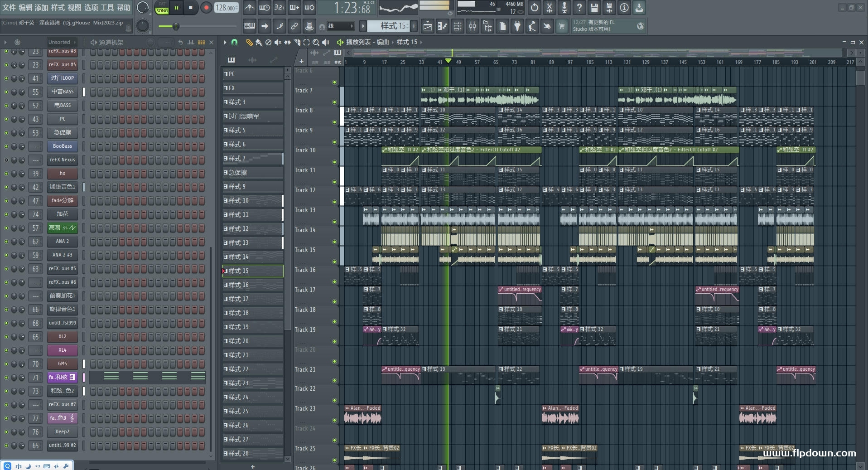
Task: Select the pencil draw tool in playlist
Action: point(249,42)
